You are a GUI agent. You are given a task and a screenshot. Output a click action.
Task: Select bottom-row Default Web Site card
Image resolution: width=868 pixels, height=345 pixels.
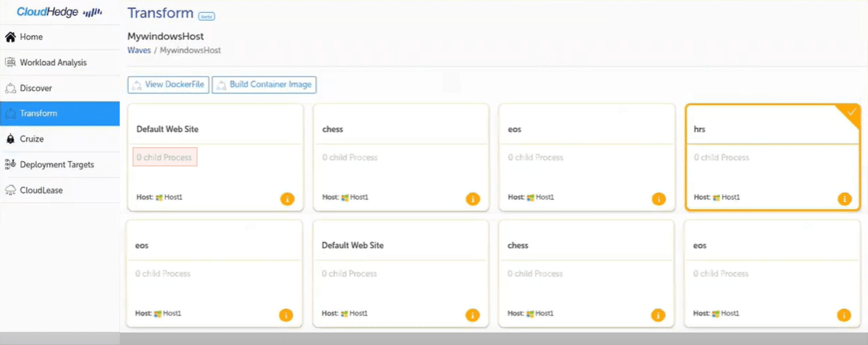[x=401, y=245]
